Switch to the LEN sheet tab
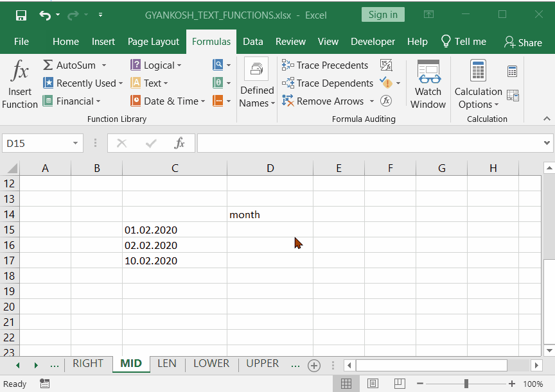 tap(167, 363)
